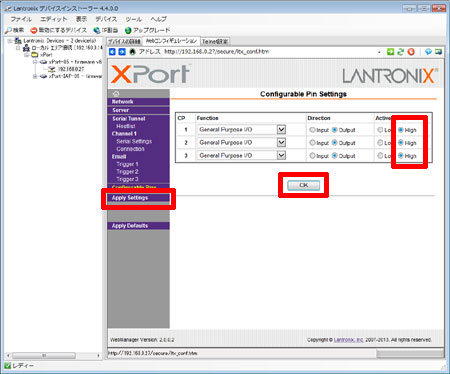The image size is (450, 374).
Task: Refresh the page with the green arrows icon
Action: (x=401, y=52)
